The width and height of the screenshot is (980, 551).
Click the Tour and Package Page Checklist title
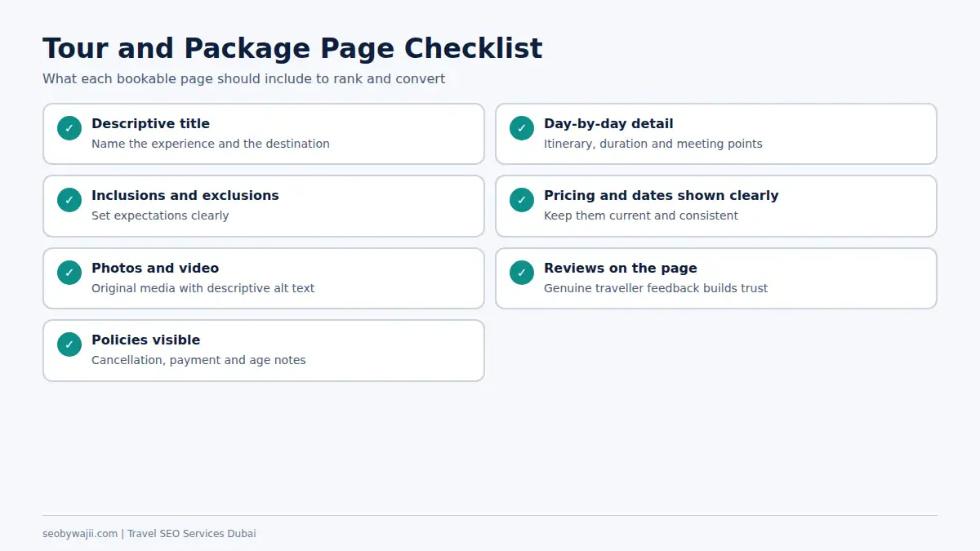coord(292,49)
